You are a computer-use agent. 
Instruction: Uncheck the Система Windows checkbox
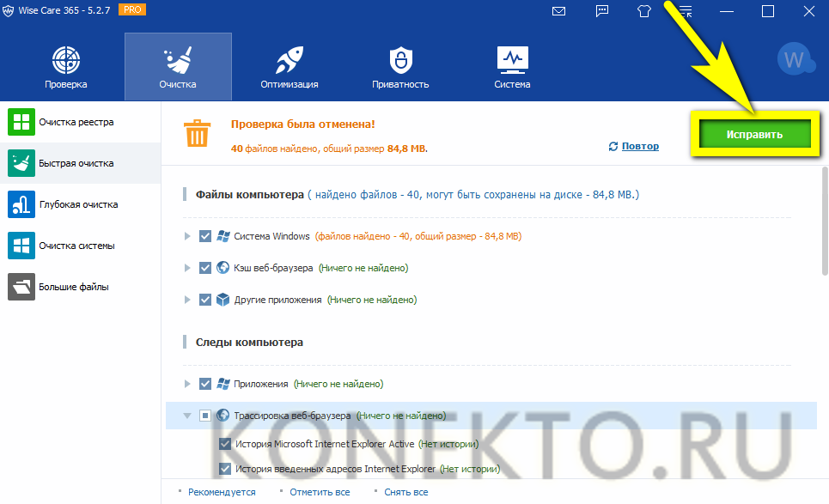[x=205, y=236]
